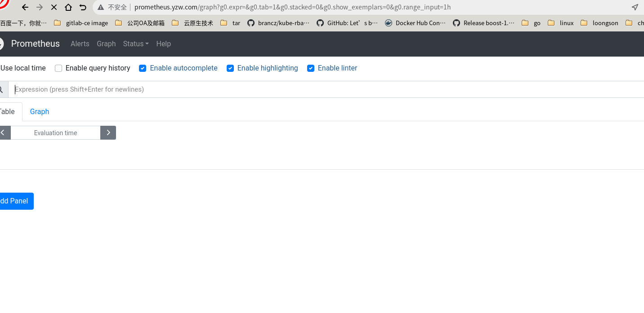Disable the autocomplete checkbox
This screenshot has height=313, width=644.
coord(143,68)
